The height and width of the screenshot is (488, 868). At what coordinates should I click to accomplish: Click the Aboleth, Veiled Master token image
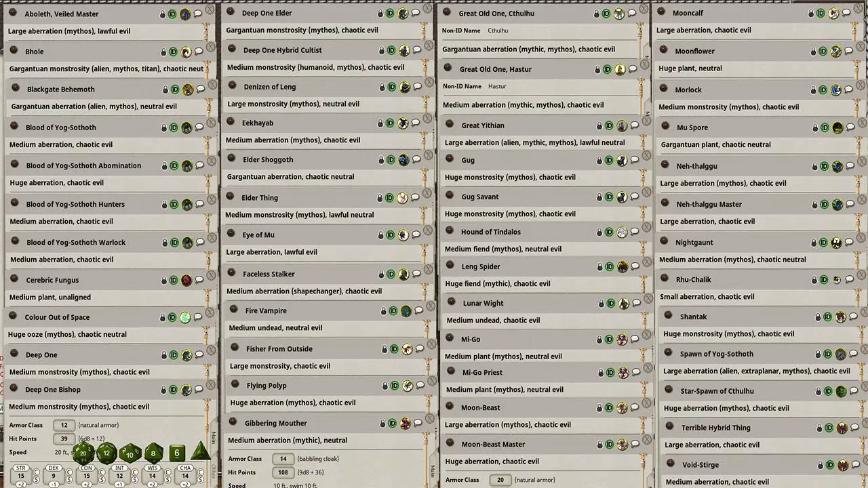click(185, 14)
